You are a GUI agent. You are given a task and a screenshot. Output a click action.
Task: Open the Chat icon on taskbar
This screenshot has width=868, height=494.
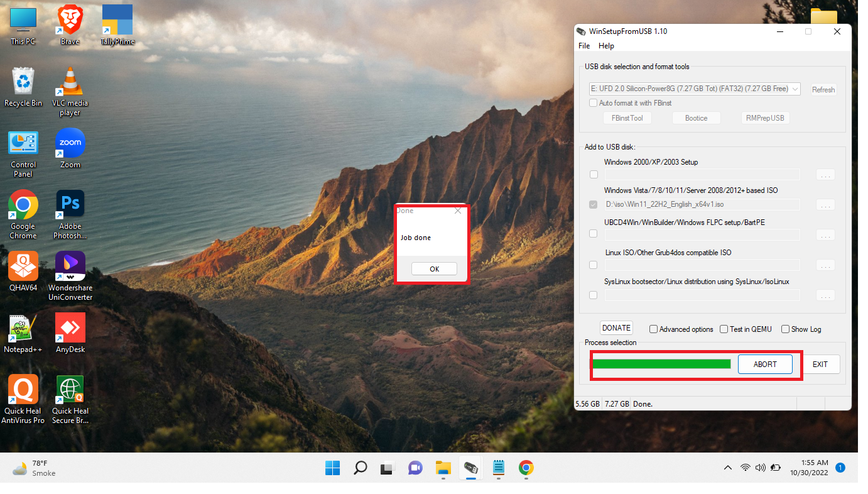click(415, 468)
